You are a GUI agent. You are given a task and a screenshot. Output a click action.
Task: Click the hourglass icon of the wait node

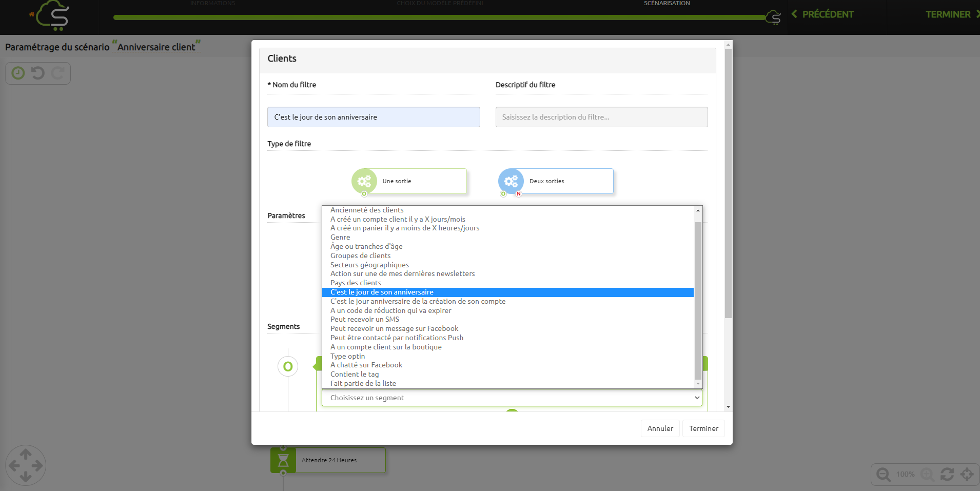(x=283, y=460)
